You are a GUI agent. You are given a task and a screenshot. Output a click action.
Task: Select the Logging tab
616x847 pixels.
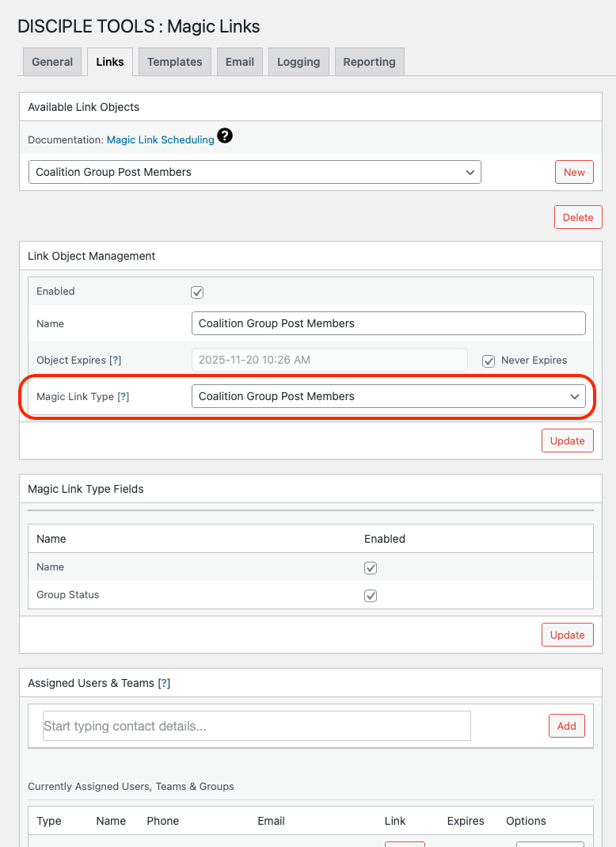[x=298, y=62]
